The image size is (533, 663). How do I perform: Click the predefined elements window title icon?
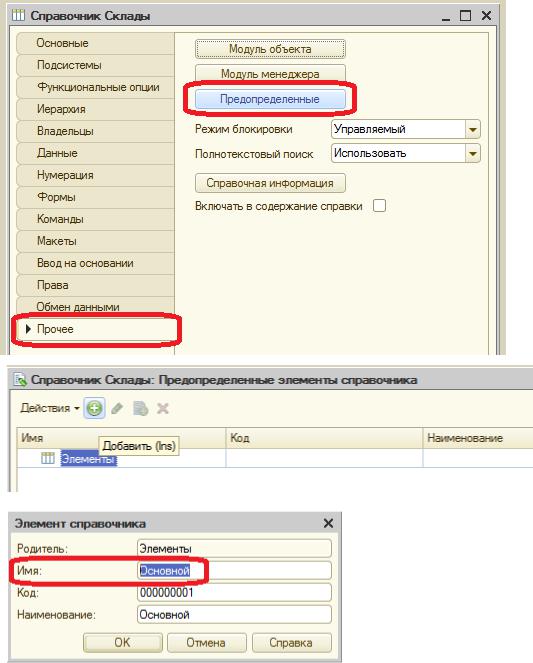(19, 380)
